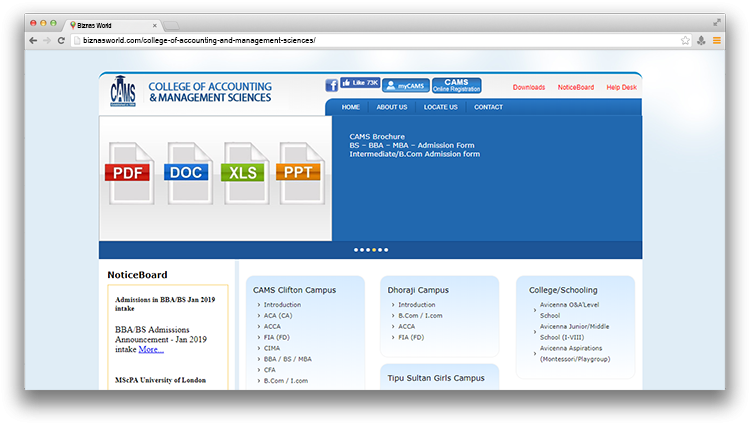Click the More... link in NoticeBoard
Viewport: 750px width, 425px height.
click(x=151, y=349)
